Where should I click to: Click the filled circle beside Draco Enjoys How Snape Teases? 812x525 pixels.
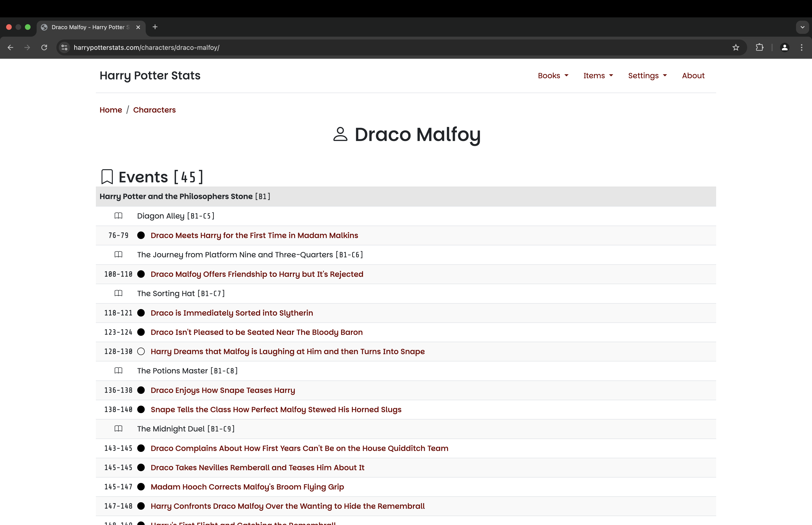[x=141, y=390]
